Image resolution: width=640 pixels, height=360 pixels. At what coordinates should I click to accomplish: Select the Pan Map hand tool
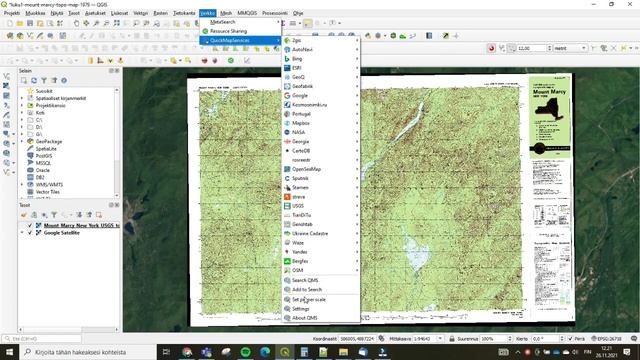pyautogui.click(x=76, y=24)
